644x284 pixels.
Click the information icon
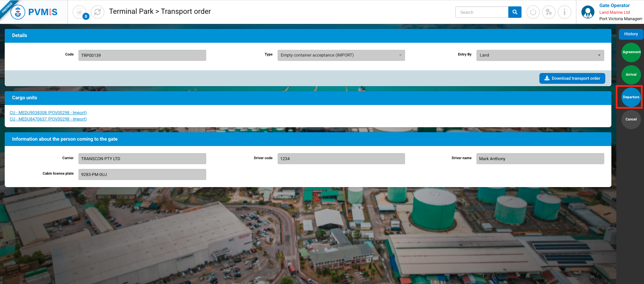[565, 12]
